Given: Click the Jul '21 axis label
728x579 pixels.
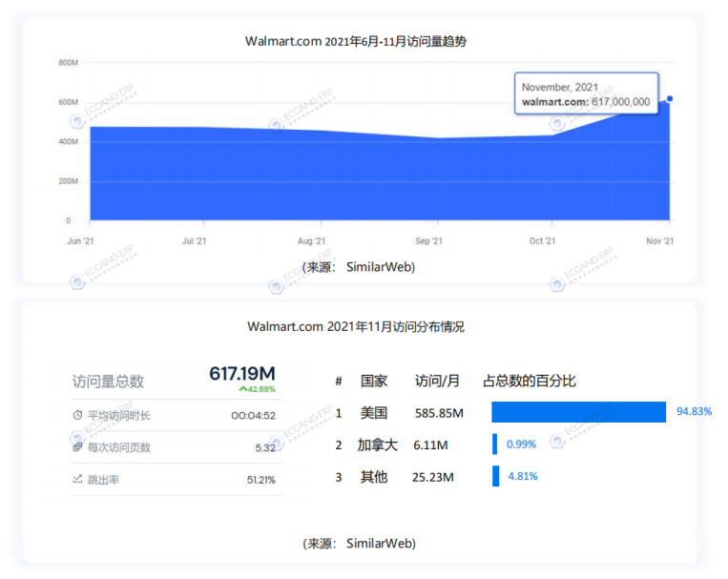Looking at the screenshot, I should click(x=194, y=241).
